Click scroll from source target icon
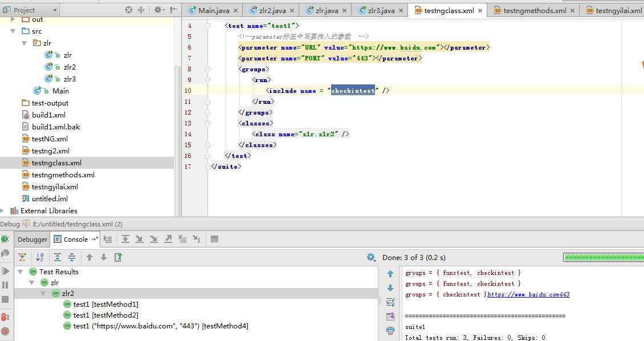This screenshot has width=644, height=341. [129, 10]
